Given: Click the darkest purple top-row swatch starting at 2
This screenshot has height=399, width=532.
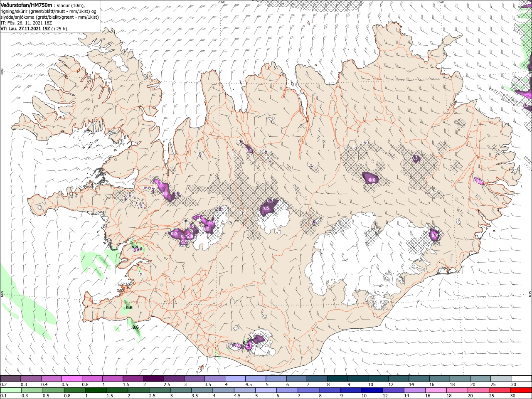Looking at the screenshot, I should (x=153, y=379).
